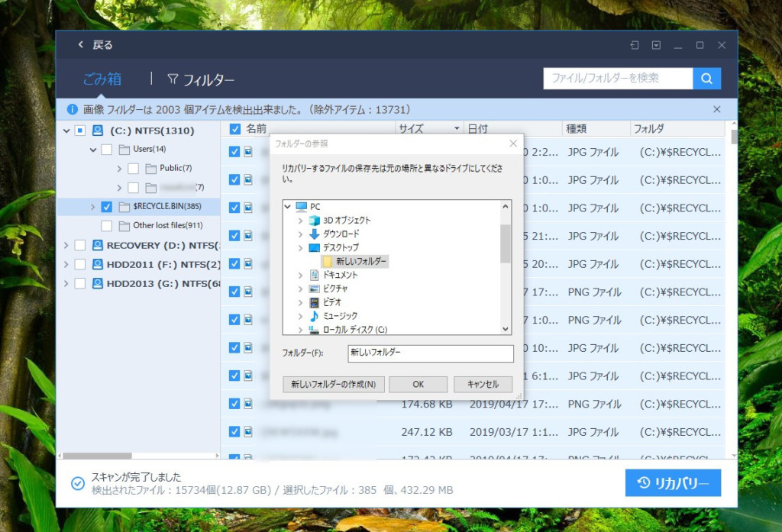Check the Public(7) checkbox
Image resolution: width=782 pixels, height=532 pixels.
(133, 169)
